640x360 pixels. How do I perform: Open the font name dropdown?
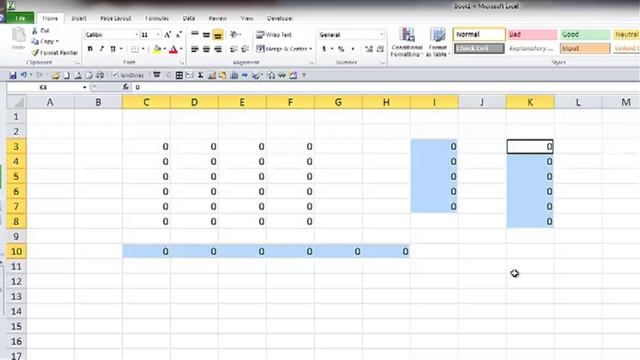pyautogui.click(x=136, y=35)
